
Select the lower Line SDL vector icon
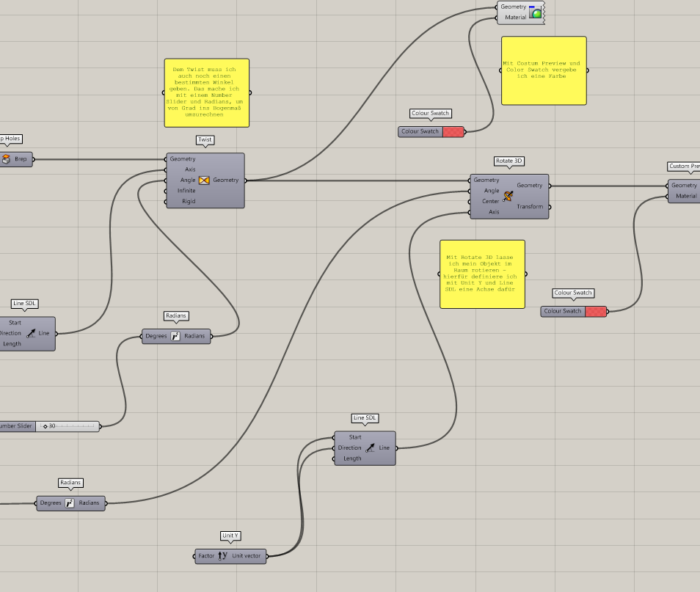click(x=371, y=447)
